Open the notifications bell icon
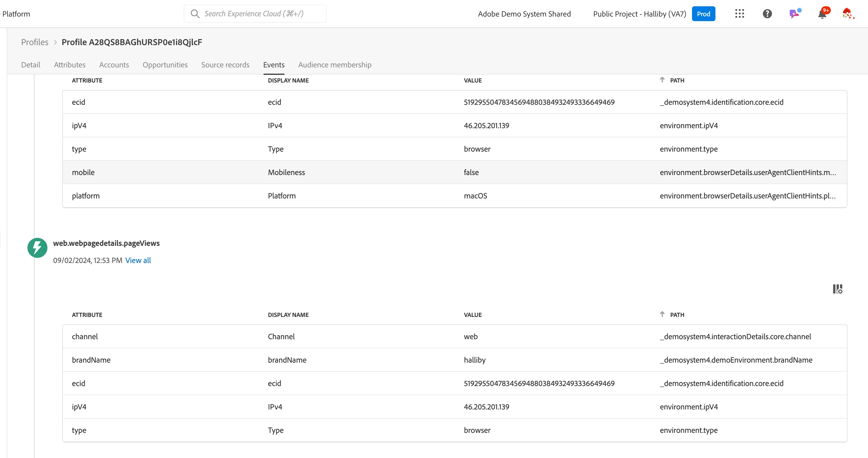 [823, 14]
